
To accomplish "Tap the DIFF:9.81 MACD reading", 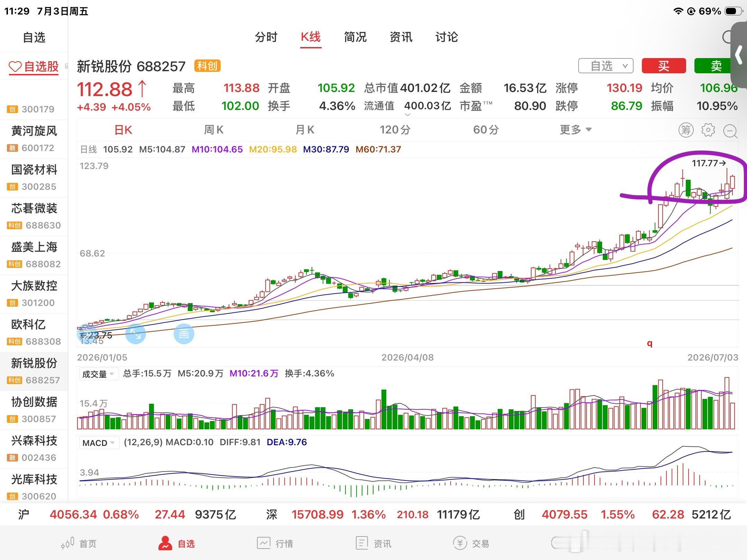I will pyautogui.click(x=240, y=442).
